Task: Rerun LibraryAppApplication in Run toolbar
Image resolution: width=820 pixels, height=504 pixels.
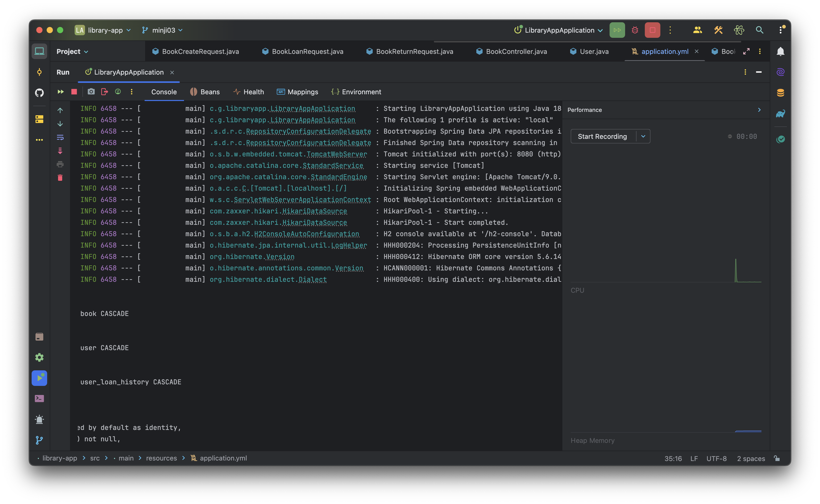Action: tap(61, 92)
